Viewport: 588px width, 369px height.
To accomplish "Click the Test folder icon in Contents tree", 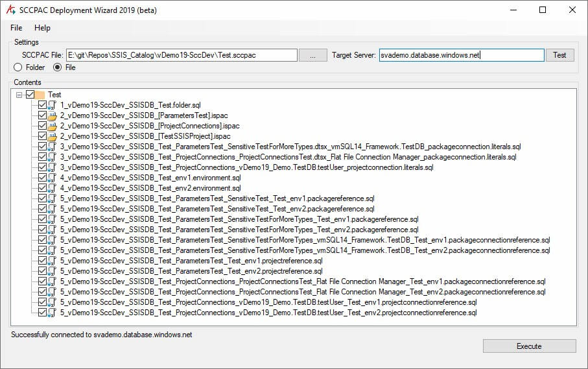I will point(40,95).
